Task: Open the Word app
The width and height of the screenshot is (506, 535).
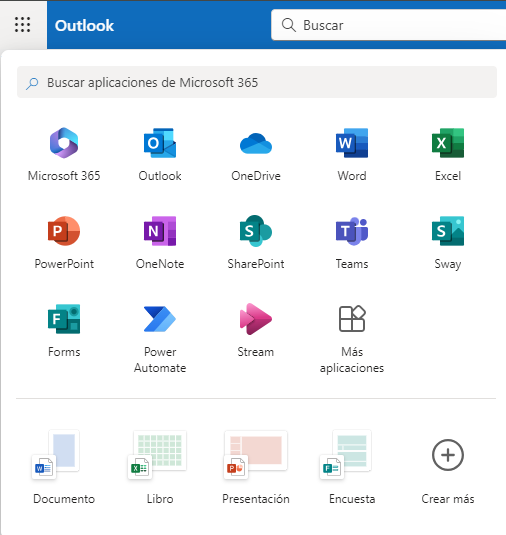Action: [x=352, y=154]
